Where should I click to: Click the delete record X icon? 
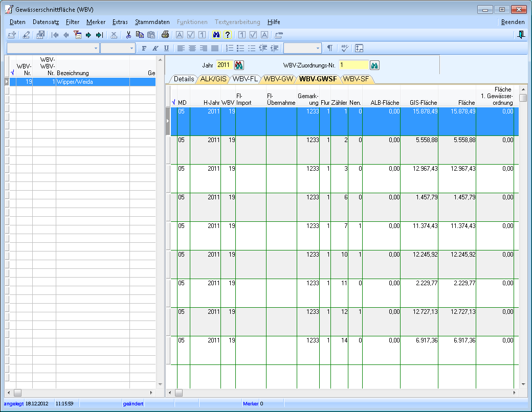[x=114, y=35]
